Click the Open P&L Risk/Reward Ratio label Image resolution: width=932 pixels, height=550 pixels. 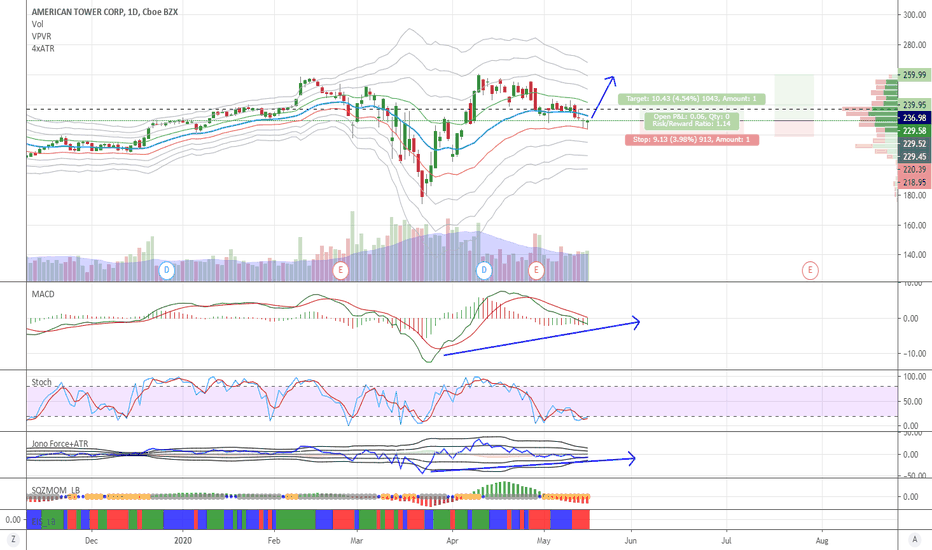[x=691, y=120]
